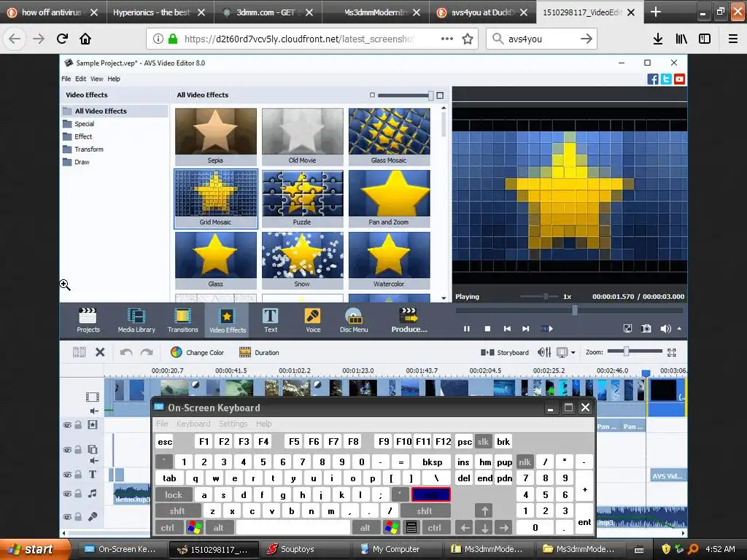
Task: Choose the Old Movie effect thumbnail
Action: (302, 136)
